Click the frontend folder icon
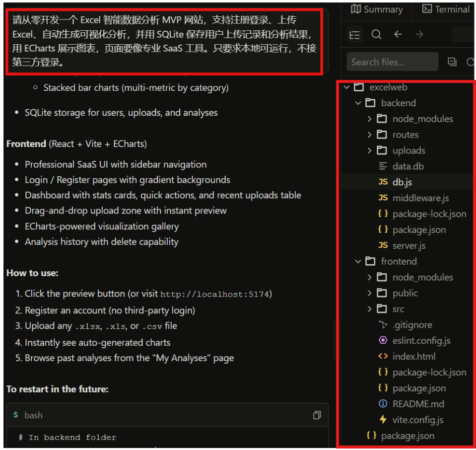Image resolution: width=476 pixels, height=450 pixels. (370, 261)
